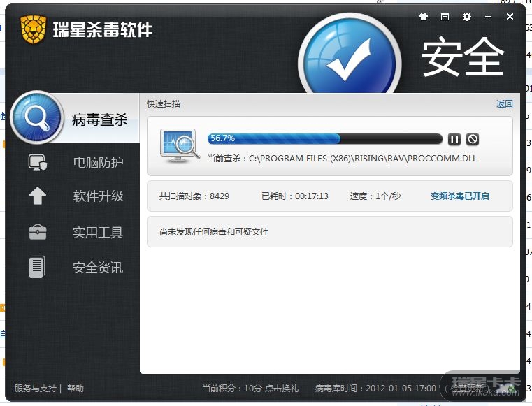Open the 实用工具 section
The image size is (532, 406).
98,232
